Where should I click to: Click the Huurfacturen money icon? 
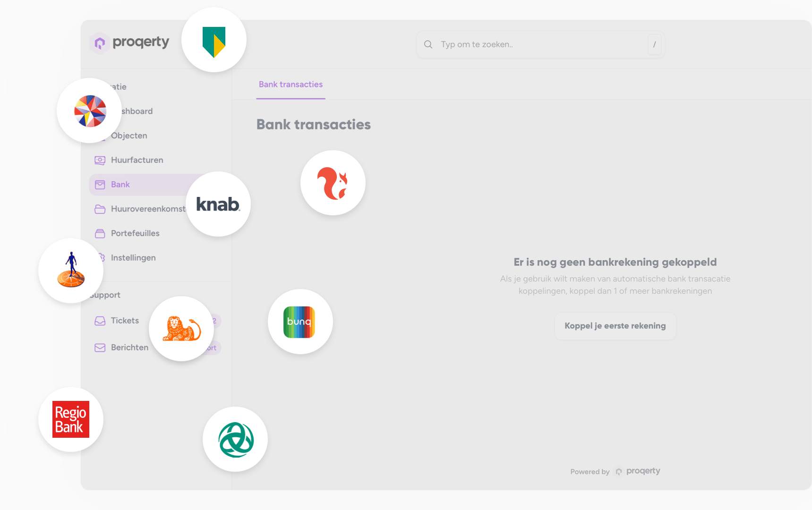[100, 160]
